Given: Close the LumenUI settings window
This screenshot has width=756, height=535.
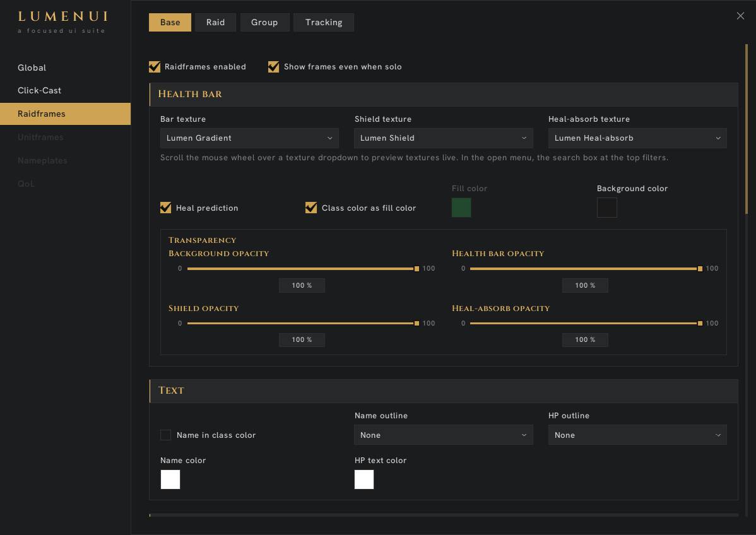Looking at the screenshot, I should pyautogui.click(x=740, y=16).
